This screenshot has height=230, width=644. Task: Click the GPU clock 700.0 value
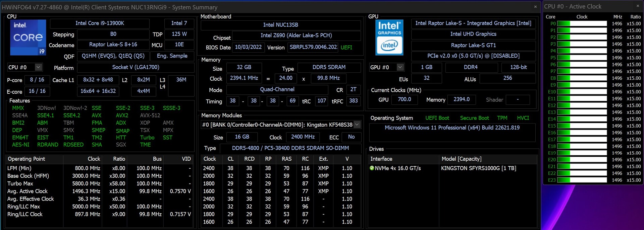pos(405,99)
